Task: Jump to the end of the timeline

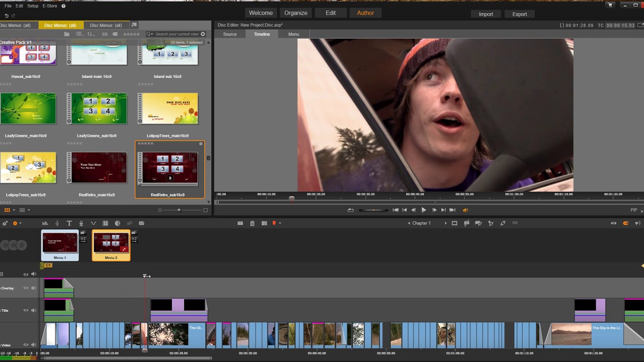Action: point(452,210)
